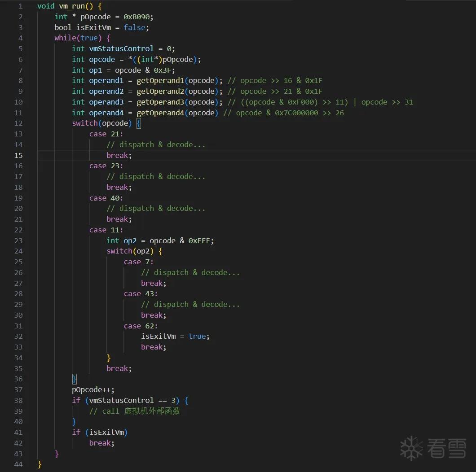Click the switch(opcode) statement on line 12
Image resolution: width=476 pixels, height=472 pixels.
[x=101, y=123]
